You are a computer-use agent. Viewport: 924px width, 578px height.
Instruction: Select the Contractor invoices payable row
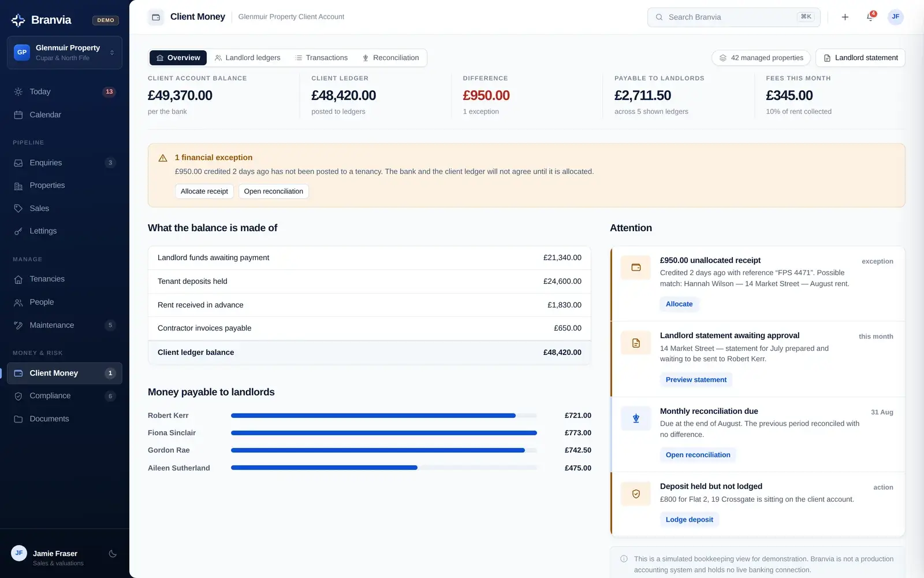click(x=370, y=328)
